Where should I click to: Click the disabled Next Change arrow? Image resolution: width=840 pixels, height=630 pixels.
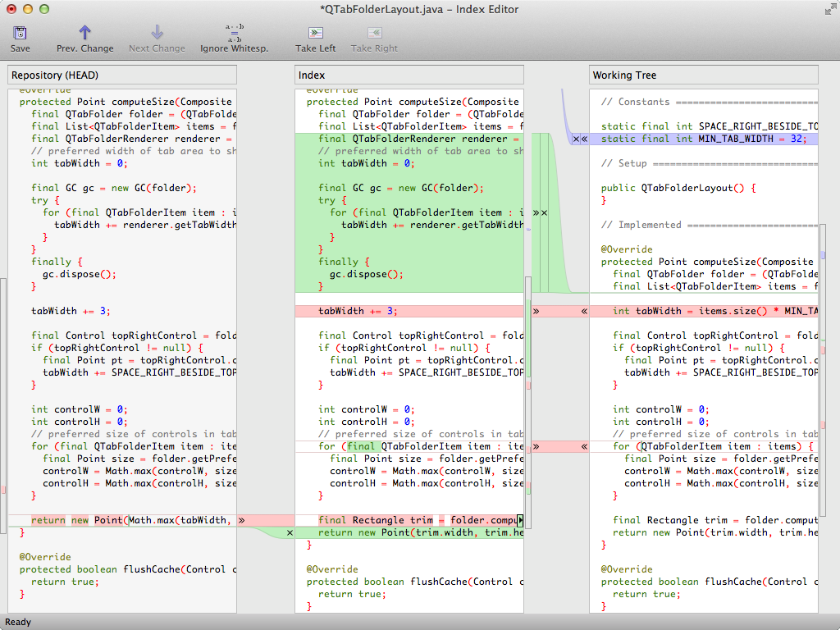point(157,32)
